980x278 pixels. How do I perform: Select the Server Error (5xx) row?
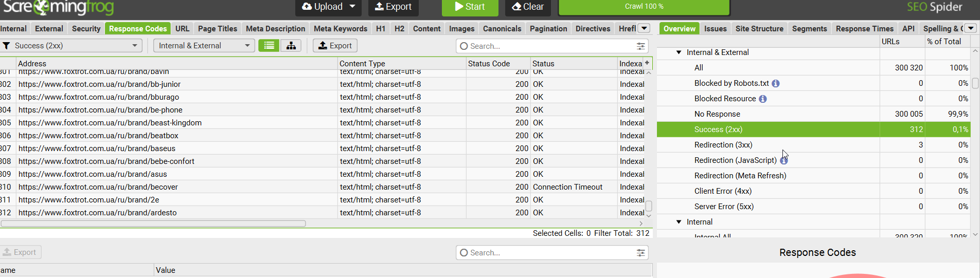[813, 207]
